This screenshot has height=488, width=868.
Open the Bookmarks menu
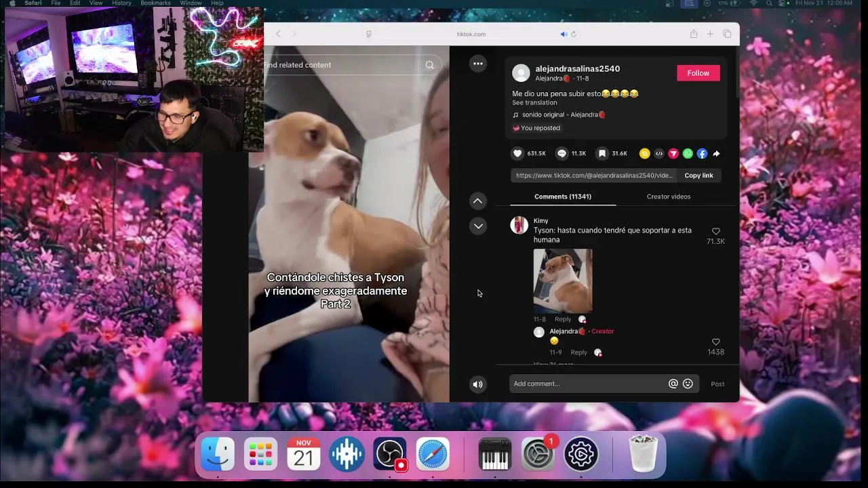tap(155, 3)
